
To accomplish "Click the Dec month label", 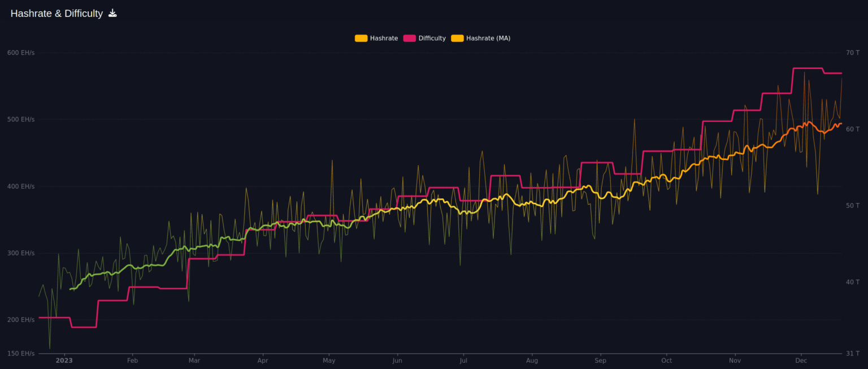I will click(x=801, y=360).
